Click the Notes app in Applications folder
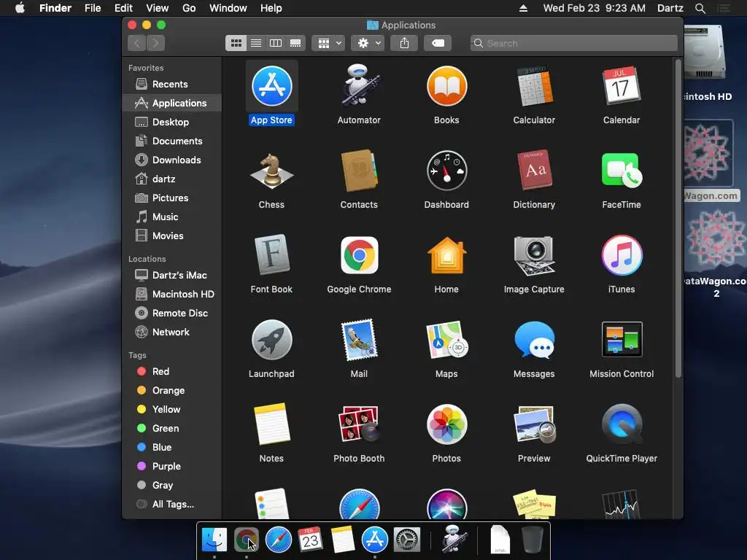747x560 pixels. click(x=271, y=424)
